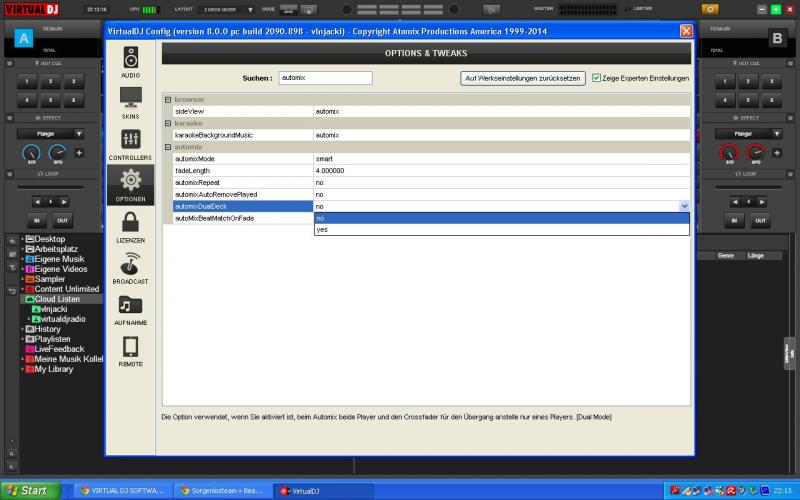Select the automixRepeat row

tap(432, 182)
